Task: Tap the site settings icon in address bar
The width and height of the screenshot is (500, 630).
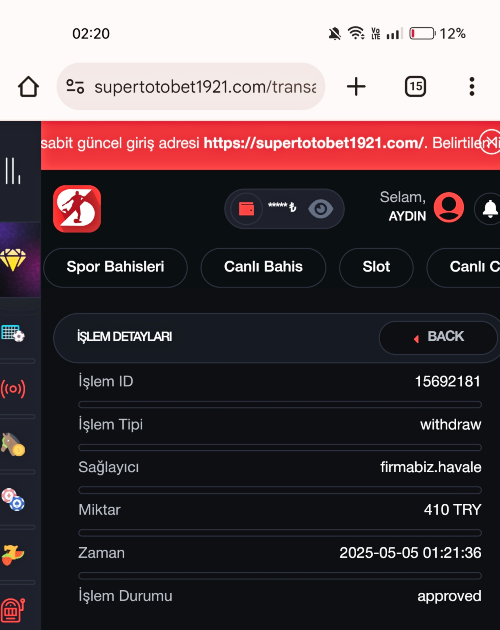Action: 75,86
